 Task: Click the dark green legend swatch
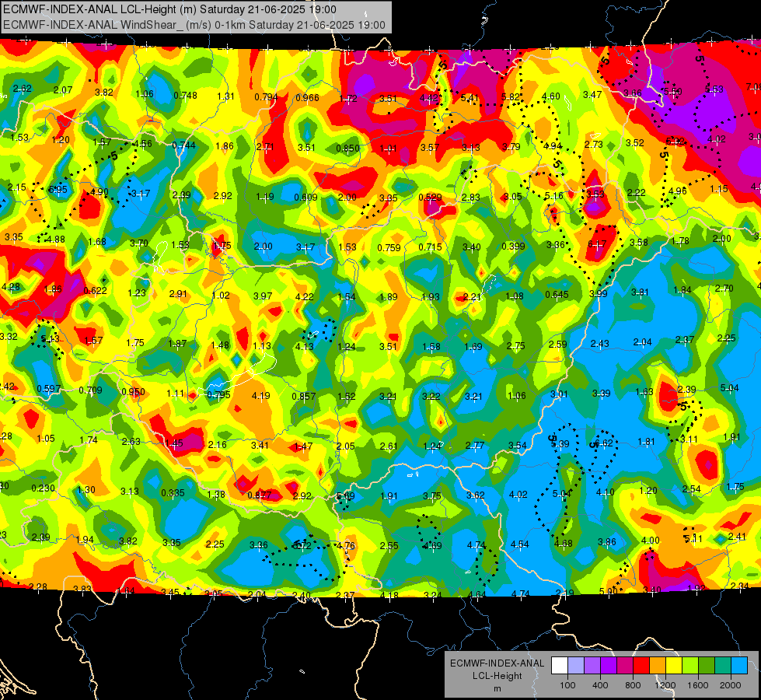(x=707, y=665)
